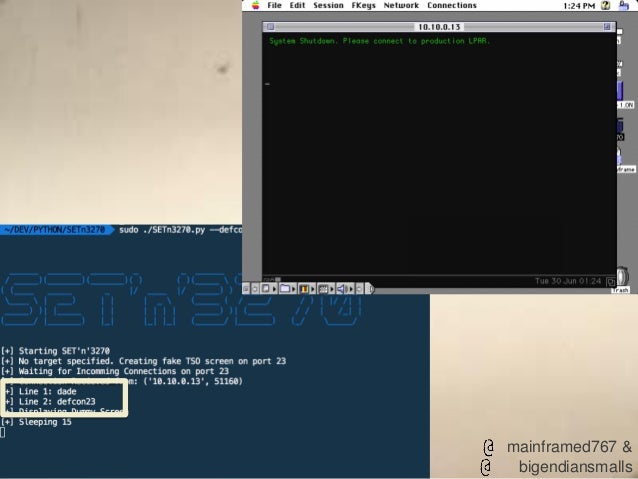The image size is (638, 479).
Task: Click the sudo ./SETn3270.py command text
Action: click(x=180, y=230)
